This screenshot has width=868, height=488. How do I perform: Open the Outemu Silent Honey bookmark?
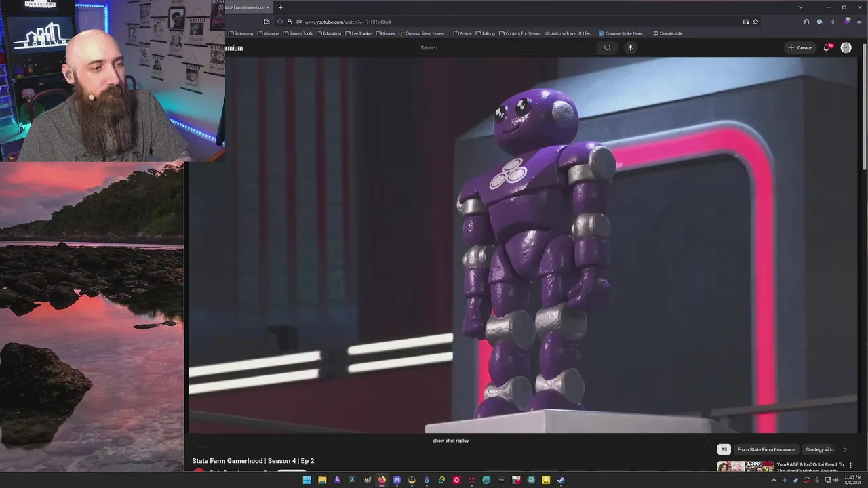[x=424, y=33]
